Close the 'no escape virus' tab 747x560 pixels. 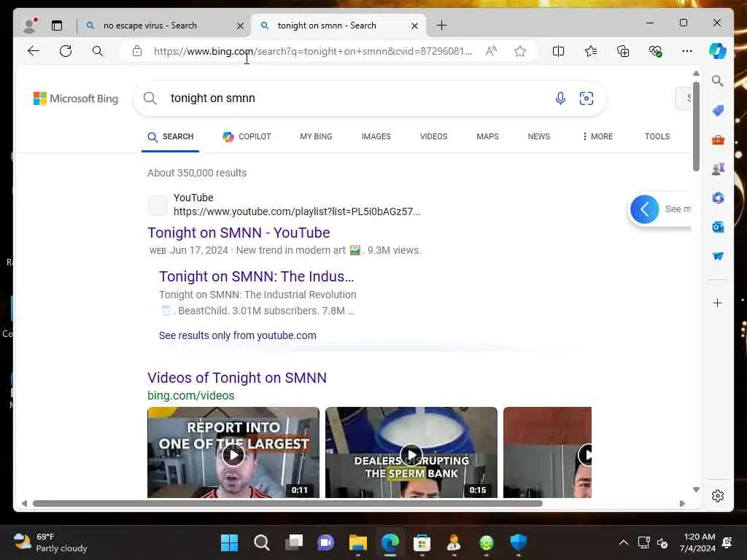241,26
